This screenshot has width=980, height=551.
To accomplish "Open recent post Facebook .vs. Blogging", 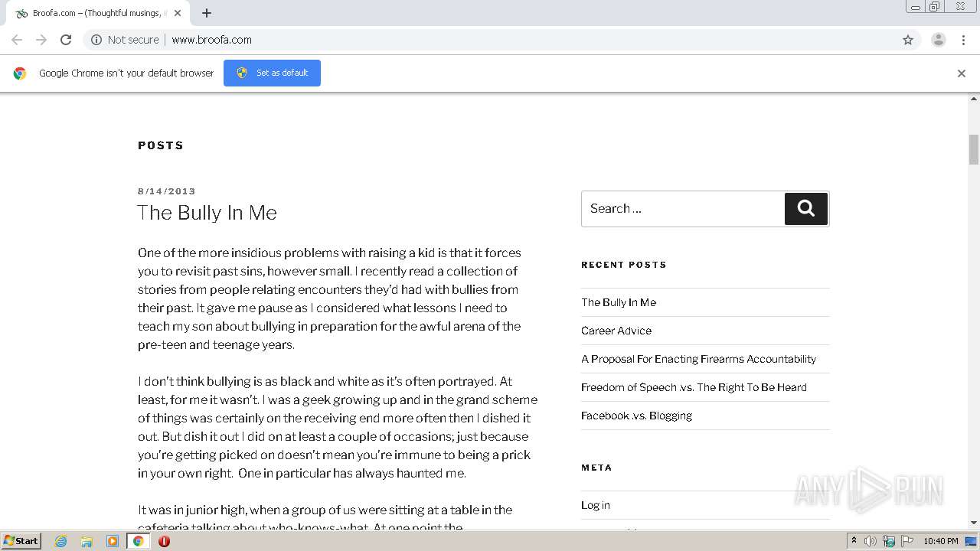I will tap(636, 416).
